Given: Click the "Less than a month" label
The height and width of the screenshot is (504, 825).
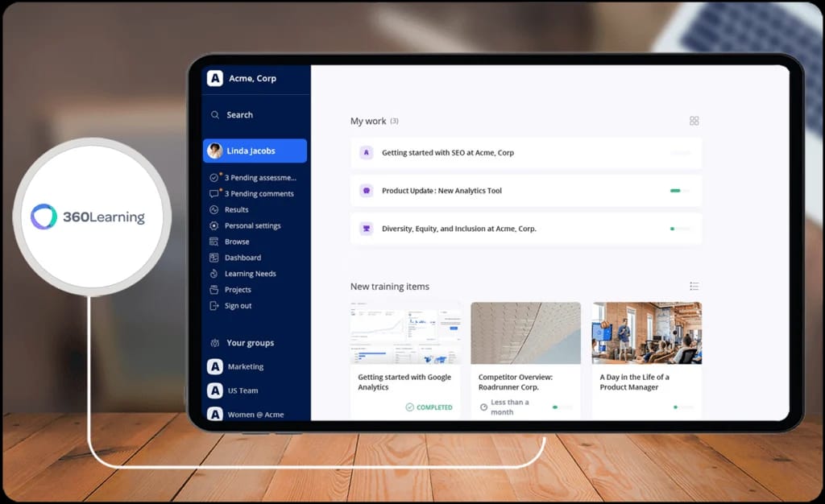Looking at the screenshot, I should pyautogui.click(x=509, y=407).
